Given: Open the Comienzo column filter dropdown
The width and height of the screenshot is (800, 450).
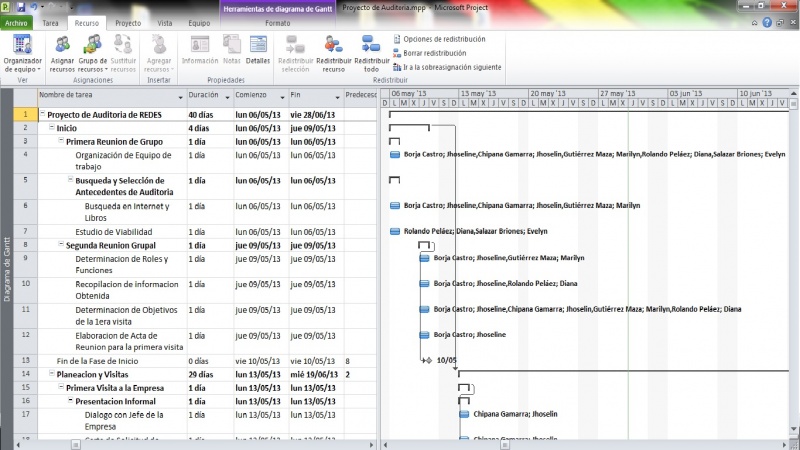Looking at the screenshot, I should click(x=282, y=96).
